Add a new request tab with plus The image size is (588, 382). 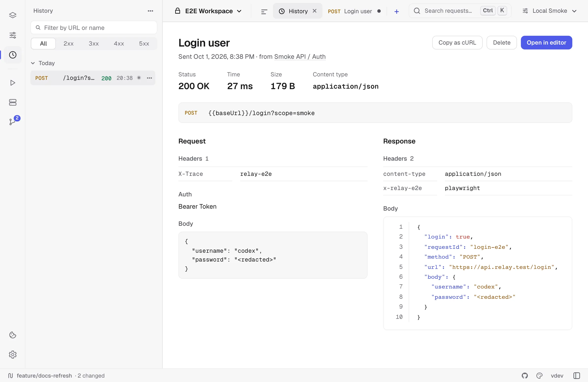pos(396,11)
